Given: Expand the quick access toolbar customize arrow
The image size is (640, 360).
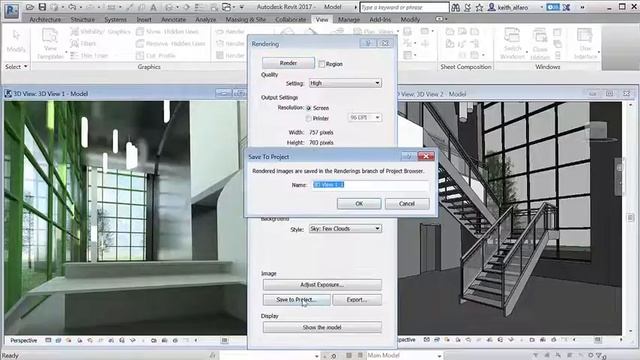Looking at the screenshot, I should click(x=242, y=7).
